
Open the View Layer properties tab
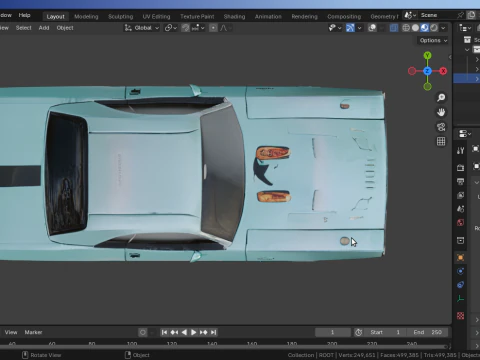pyautogui.click(x=460, y=195)
